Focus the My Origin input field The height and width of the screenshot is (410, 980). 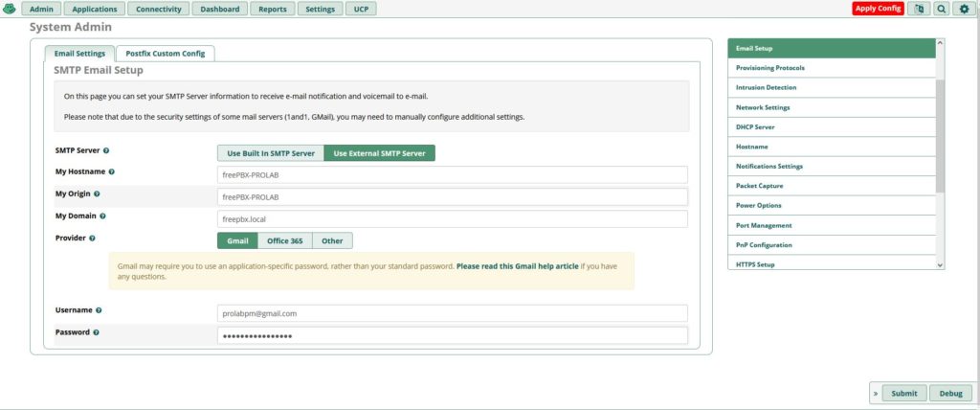click(x=453, y=196)
